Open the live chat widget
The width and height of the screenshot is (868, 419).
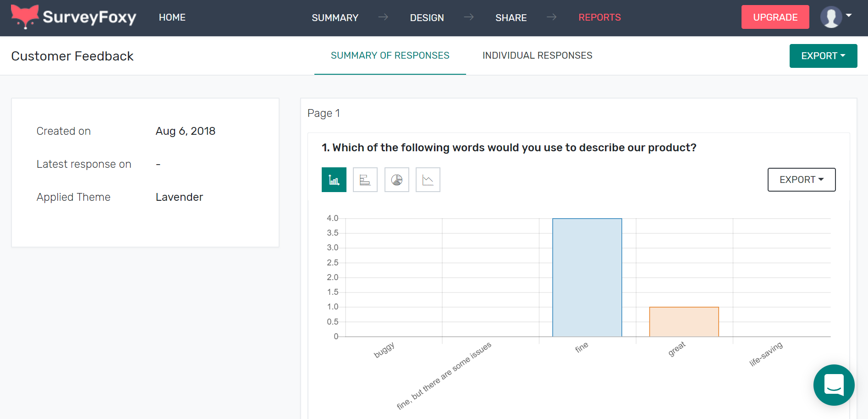[x=834, y=385]
